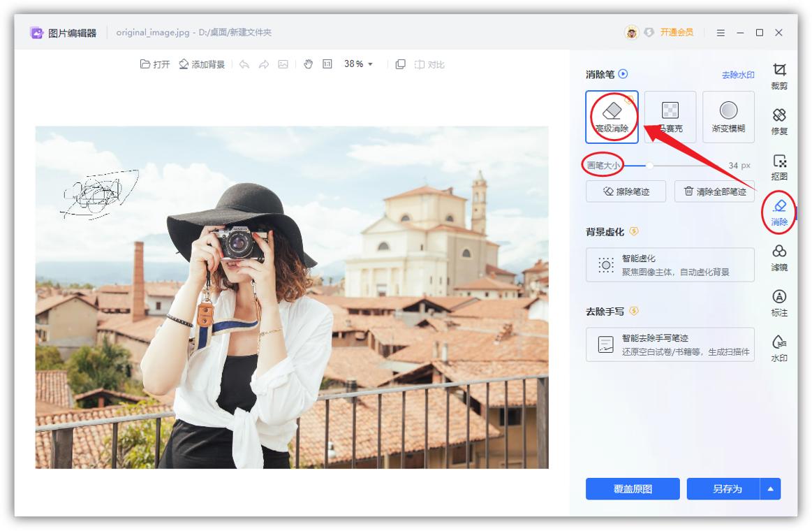Open 智能虚化 to blur the background
The image size is (812, 531).
pos(669,264)
